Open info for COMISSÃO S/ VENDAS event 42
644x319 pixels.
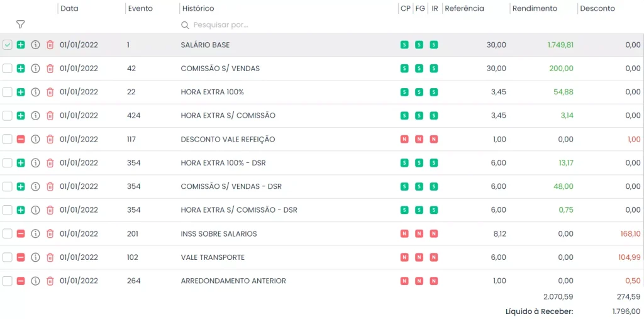click(x=35, y=69)
